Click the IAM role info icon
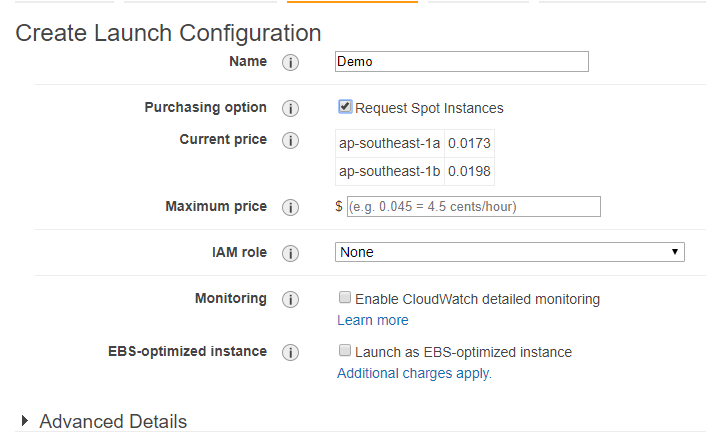The width and height of the screenshot is (706, 433). [x=291, y=253]
